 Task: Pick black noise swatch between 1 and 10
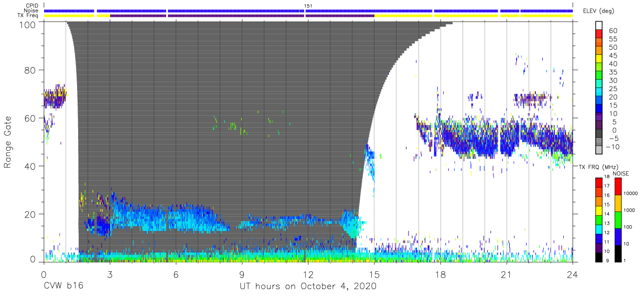pyautogui.click(x=618, y=254)
